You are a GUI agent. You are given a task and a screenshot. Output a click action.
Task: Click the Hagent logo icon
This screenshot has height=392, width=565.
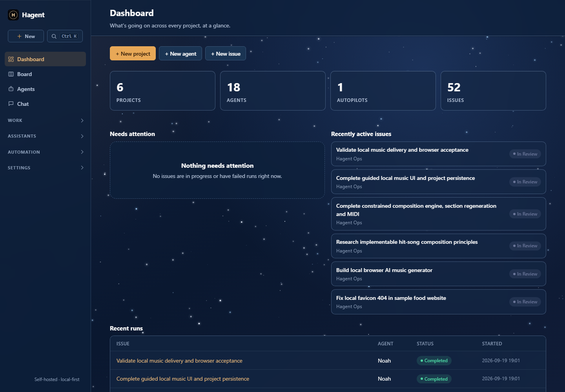(x=13, y=15)
